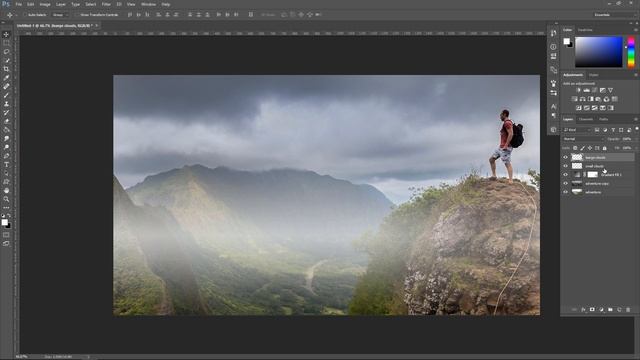Viewport: 640px width, 360px height.
Task: Click the Change Screen Mode icon
Action: coord(6,243)
